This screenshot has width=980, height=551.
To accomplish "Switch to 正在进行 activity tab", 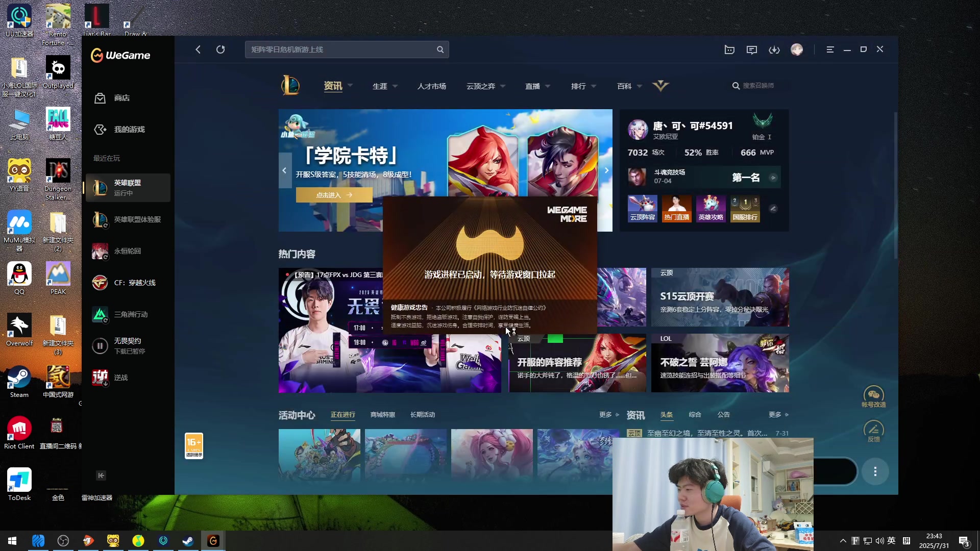I will coord(342,415).
